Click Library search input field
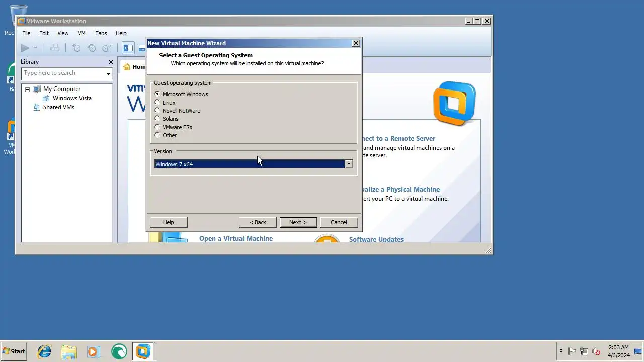Image resolution: width=644 pixels, height=362 pixels. pos(63,73)
